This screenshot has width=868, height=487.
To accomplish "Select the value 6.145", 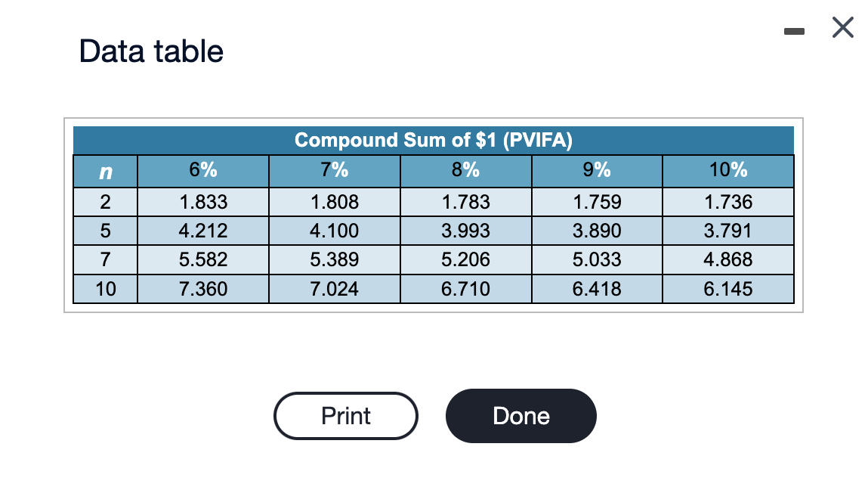I will pos(727,289).
